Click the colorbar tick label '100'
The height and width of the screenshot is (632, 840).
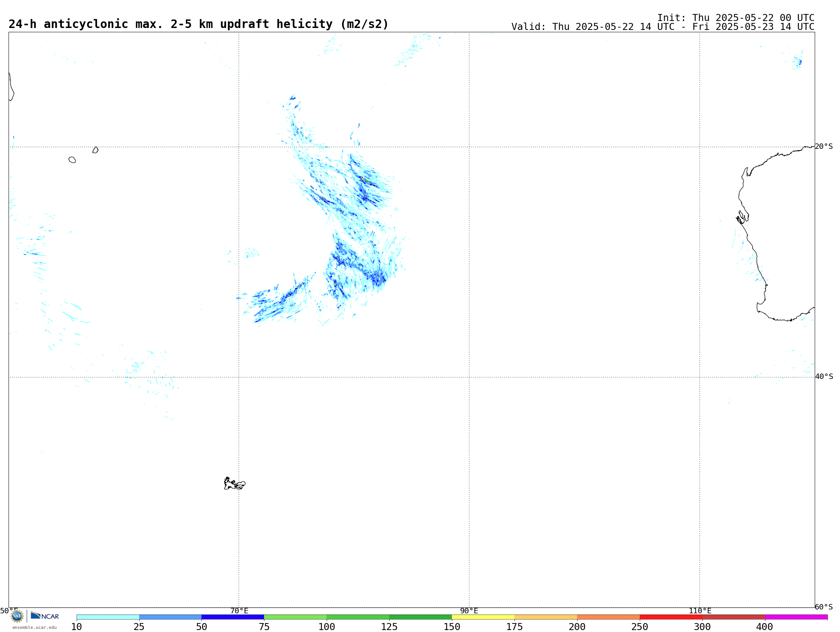click(x=327, y=627)
